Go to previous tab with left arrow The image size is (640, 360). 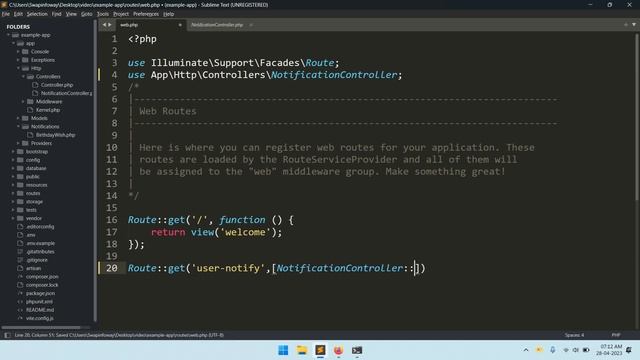(x=104, y=25)
